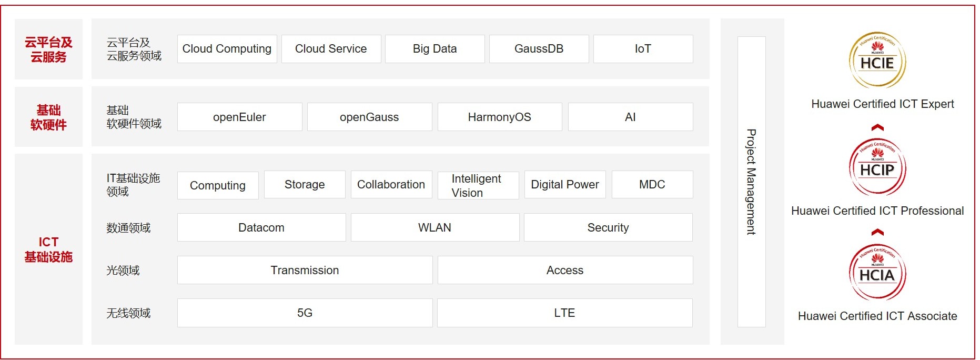The image size is (980, 360).
Task: Select the HarmonyOS box
Action: pos(500,117)
